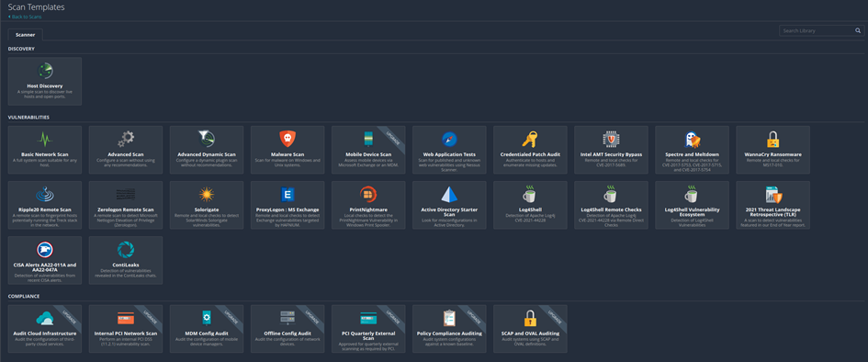The width and height of the screenshot is (868, 362).
Task: Select Internal PCI Network Scan card icon
Action: point(126,318)
